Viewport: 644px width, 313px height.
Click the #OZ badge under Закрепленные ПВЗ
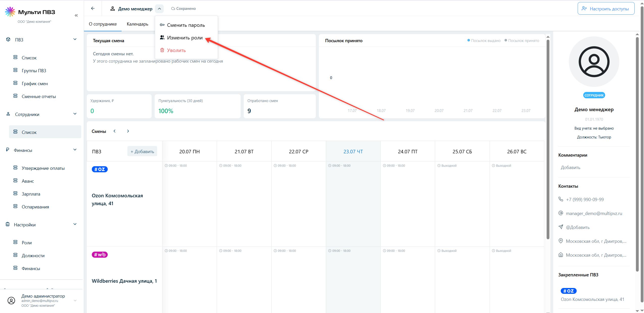pos(569,291)
